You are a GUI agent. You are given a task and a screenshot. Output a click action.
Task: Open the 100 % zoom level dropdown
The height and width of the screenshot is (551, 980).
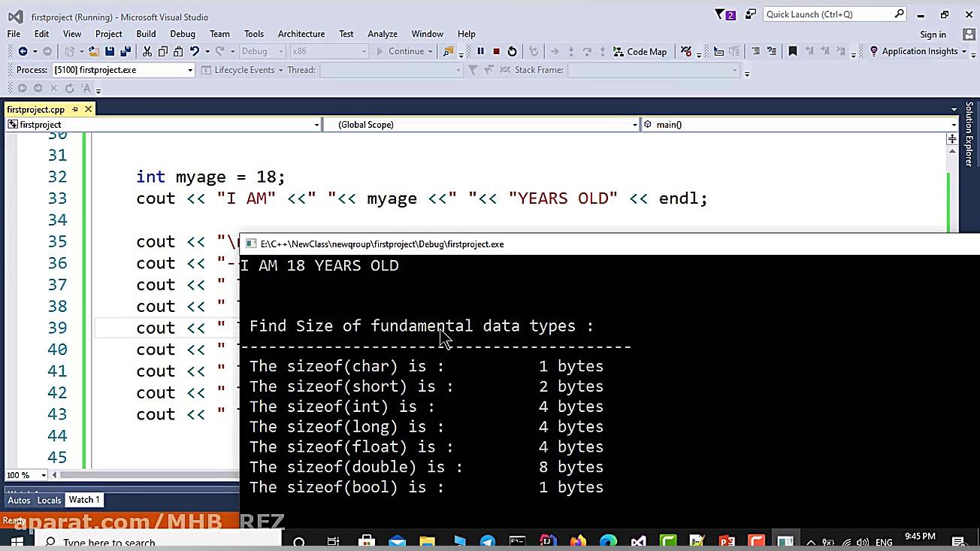[44, 475]
